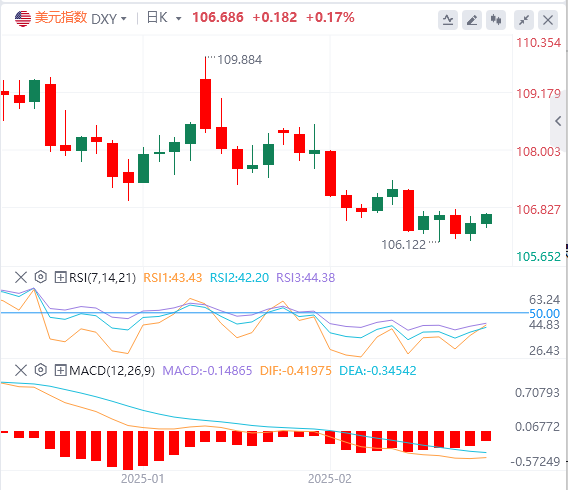Select the 2025-02 date axis label

pyautogui.click(x=330, y=479)
